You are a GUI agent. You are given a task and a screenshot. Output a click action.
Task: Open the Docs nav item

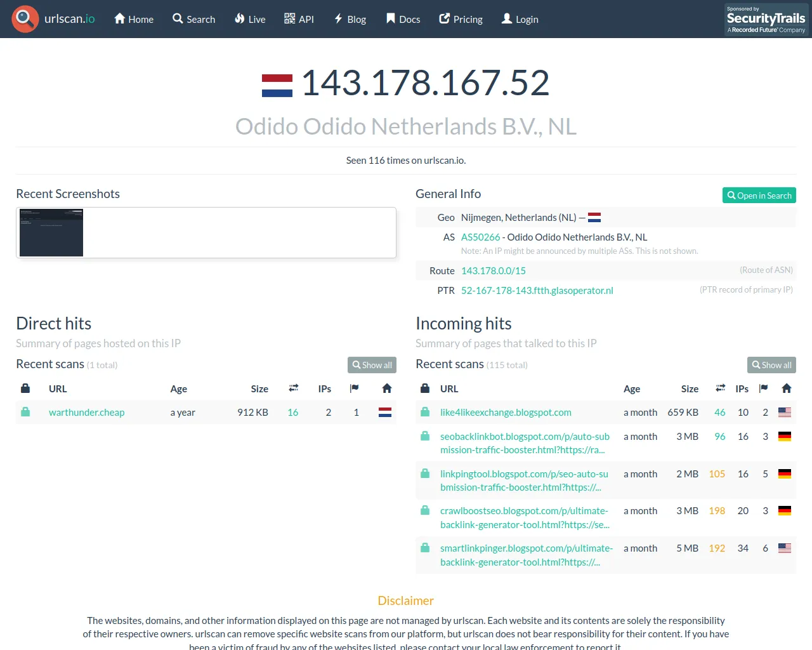click(403, 19)
